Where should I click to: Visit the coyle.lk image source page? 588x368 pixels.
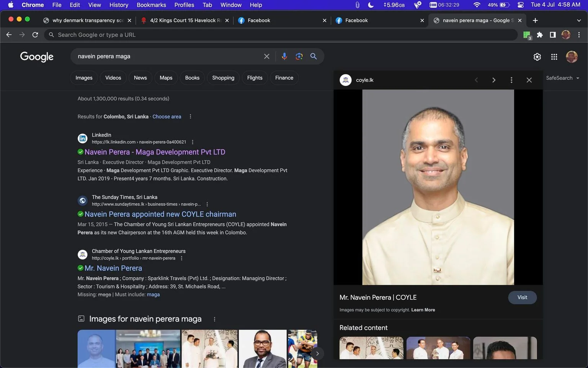click(x=522, y=297)
